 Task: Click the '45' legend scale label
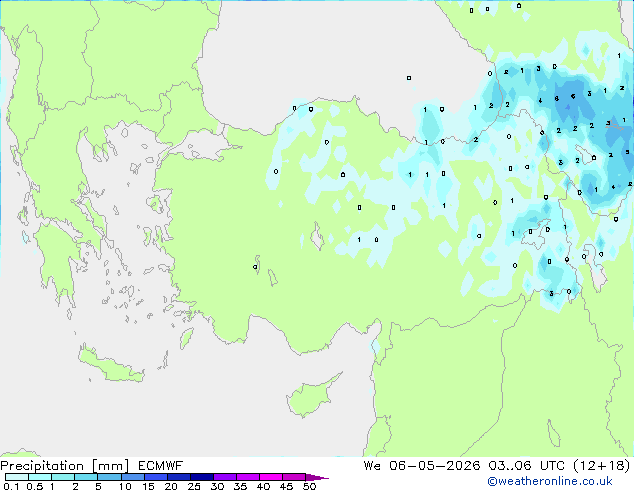[286, 486]
